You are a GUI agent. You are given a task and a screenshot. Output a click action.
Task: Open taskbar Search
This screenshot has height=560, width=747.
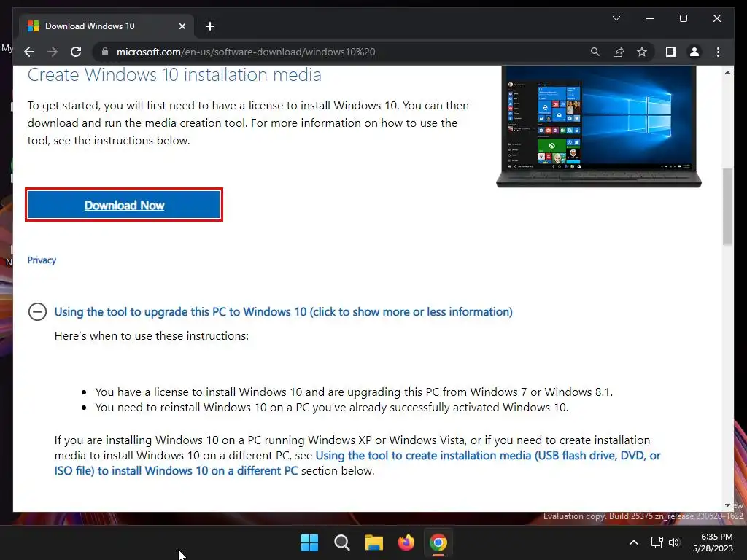(x=342, y=542)
